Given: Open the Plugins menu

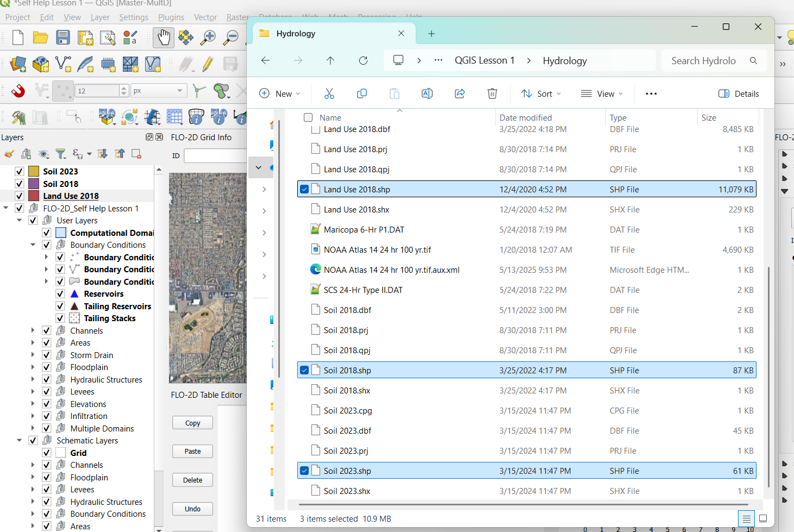Looking at the screenshot, I should pos(171,17).
